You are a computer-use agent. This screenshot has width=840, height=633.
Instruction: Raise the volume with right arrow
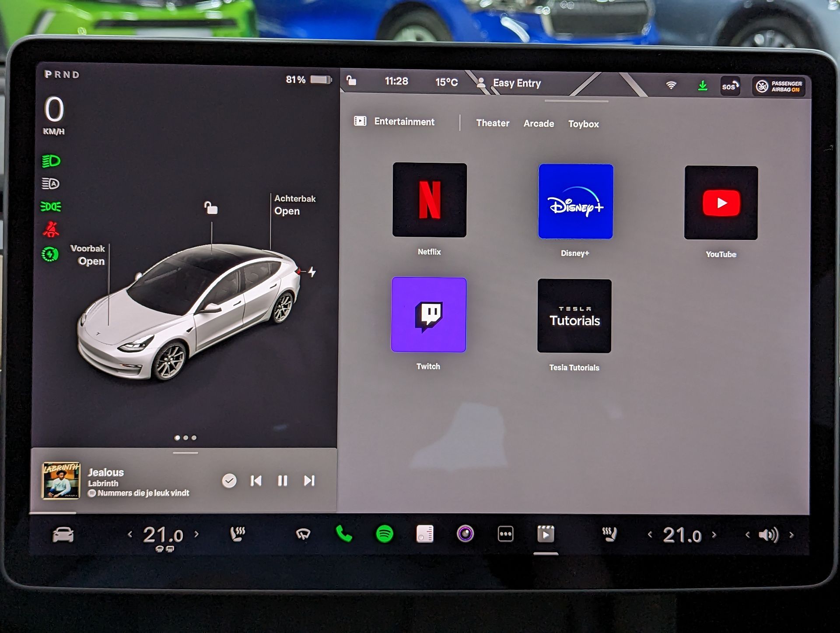pyautogui.click(x=791, y=535)
